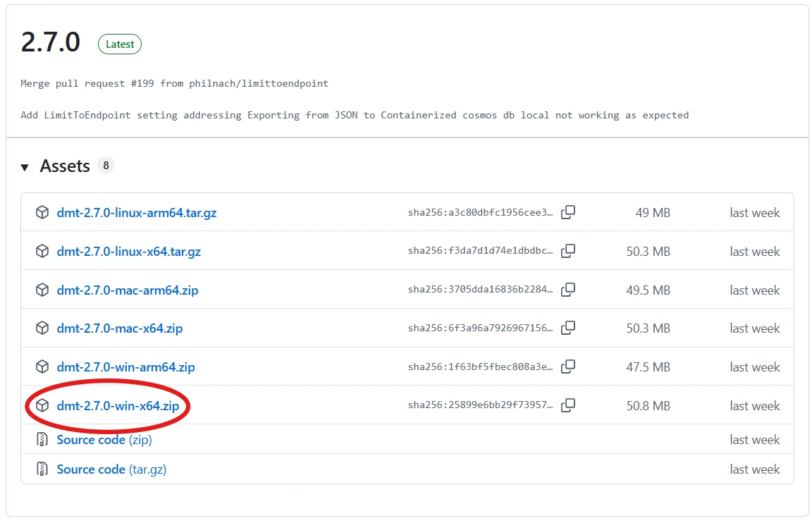Copy SHA256 hash for mac-x64 zip
Viewport: 812px width, 523px height.
click(568, 328)
